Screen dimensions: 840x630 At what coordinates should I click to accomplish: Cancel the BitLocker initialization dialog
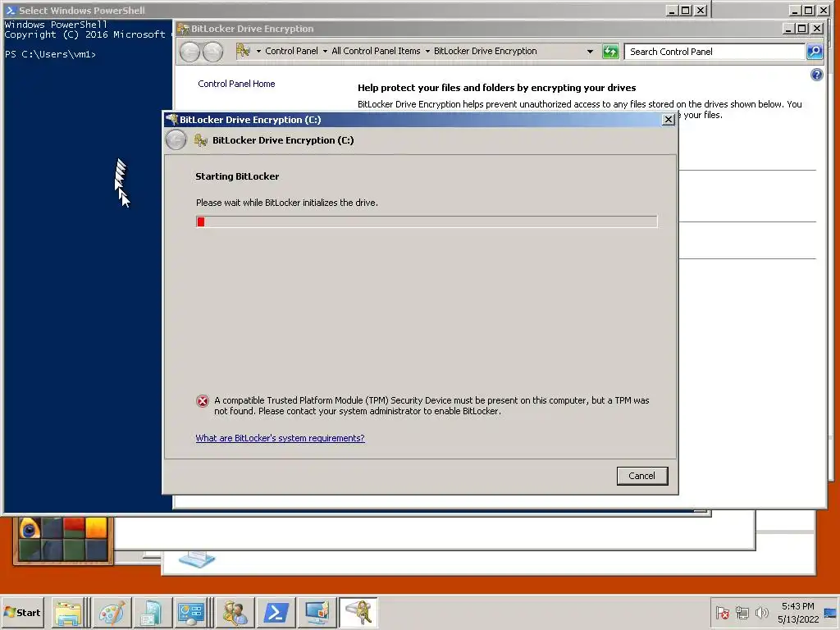(641, 476)
